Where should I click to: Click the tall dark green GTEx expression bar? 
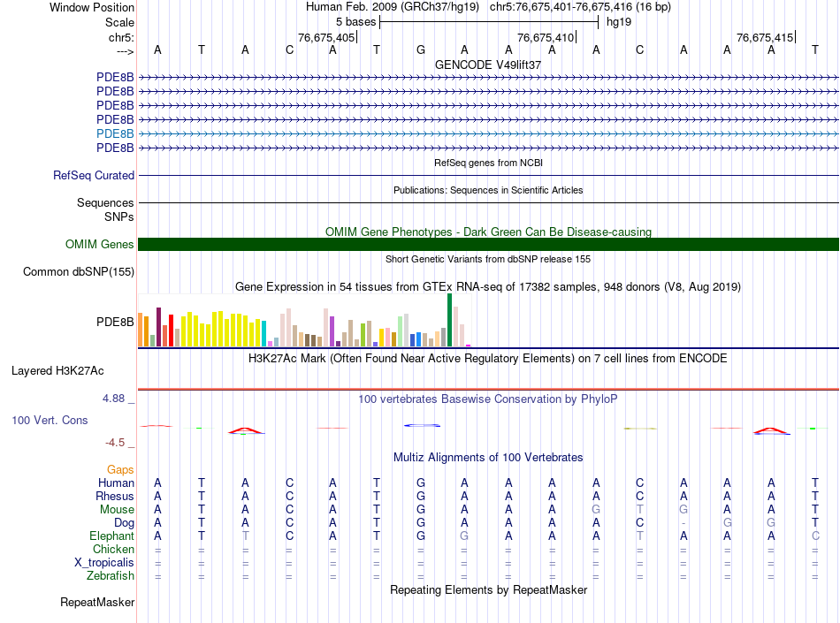(449, 320)
